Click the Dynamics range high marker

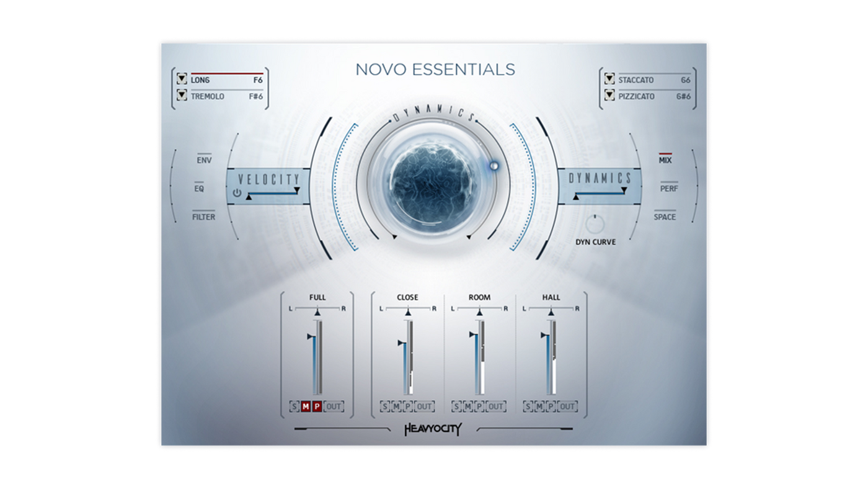(624, 191)
